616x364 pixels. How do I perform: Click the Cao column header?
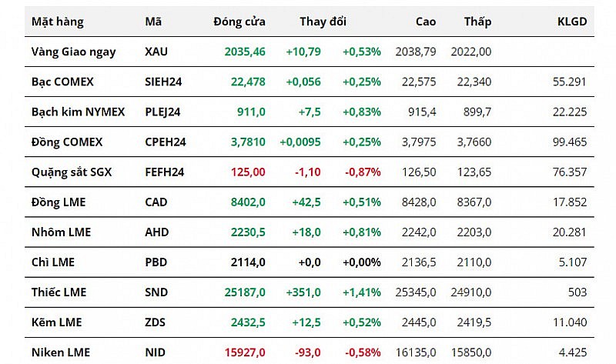[425, 22]
